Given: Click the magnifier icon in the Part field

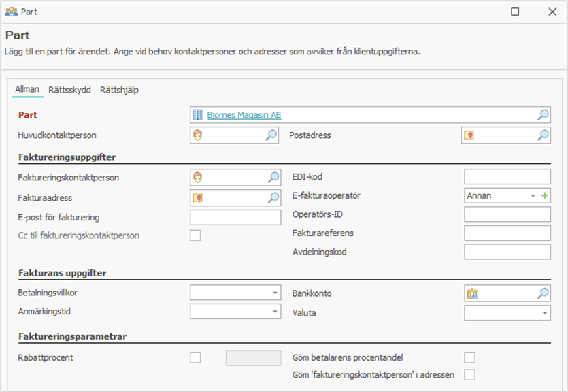Looking at the screenshot, I should point(543,115).
